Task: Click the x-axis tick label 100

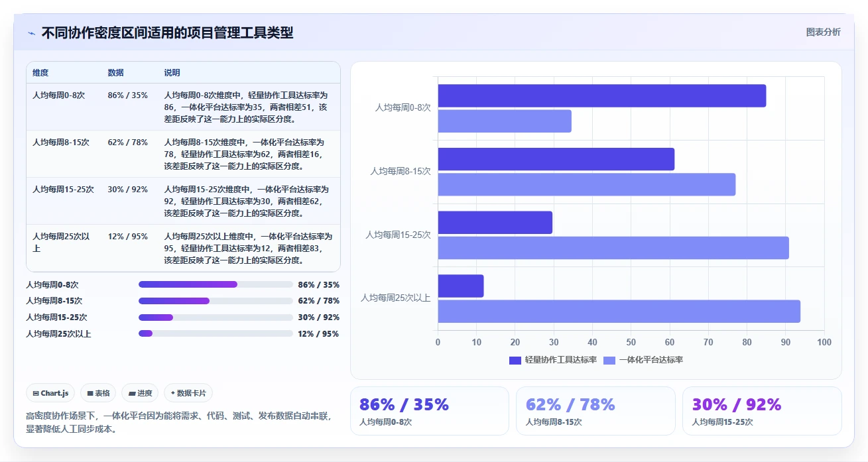Action: point(824,342)
